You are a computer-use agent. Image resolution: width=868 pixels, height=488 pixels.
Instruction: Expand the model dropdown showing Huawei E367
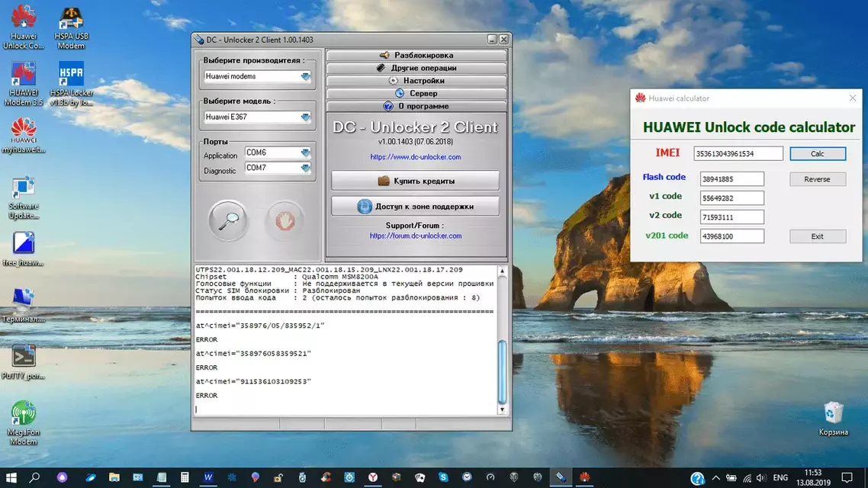click(x=305, y=117)
